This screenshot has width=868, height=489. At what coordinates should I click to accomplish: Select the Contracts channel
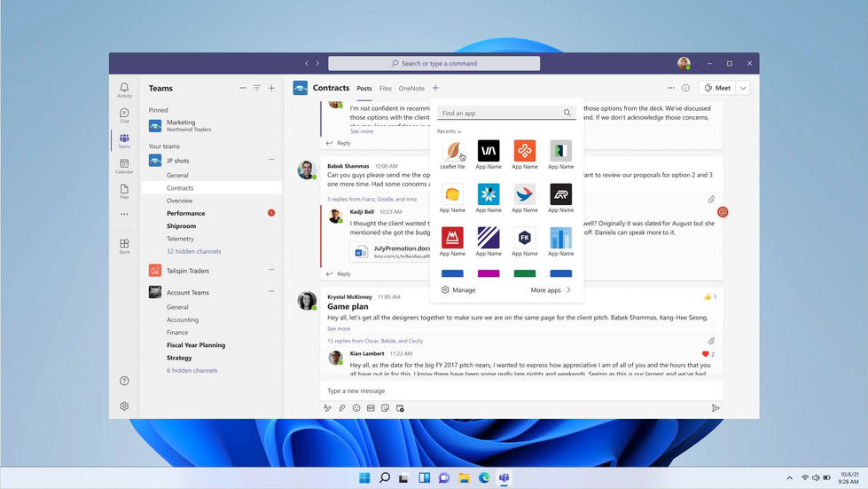[212, 188]
